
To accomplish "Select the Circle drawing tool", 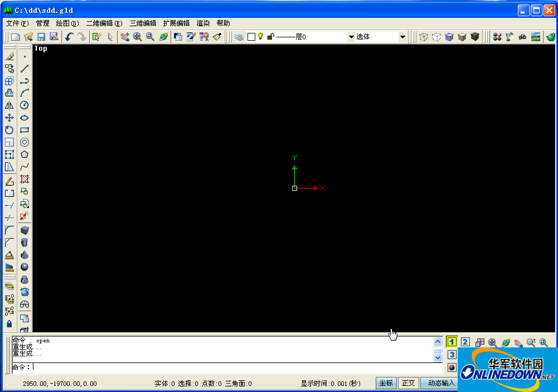I will (x=25, y=105).
